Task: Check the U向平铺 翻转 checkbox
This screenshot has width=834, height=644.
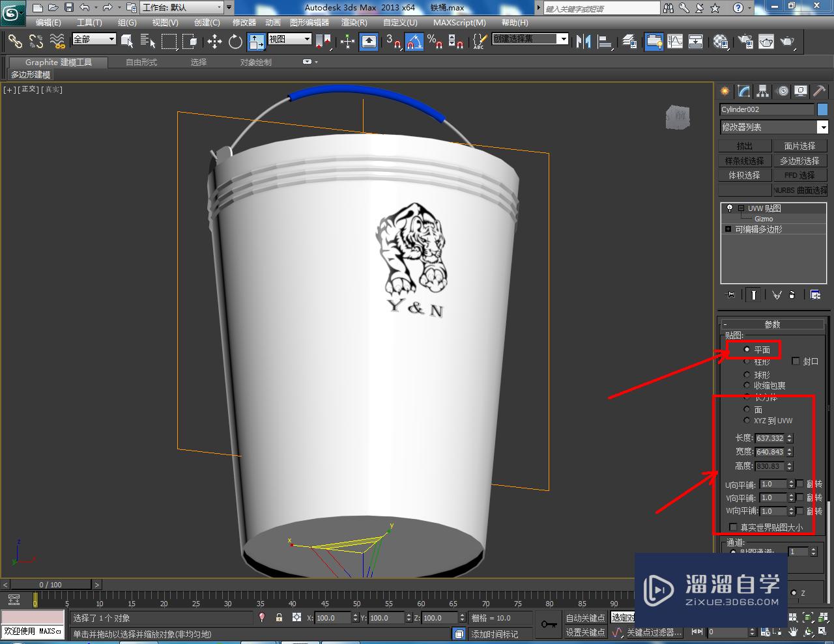Action: [800, 484]
